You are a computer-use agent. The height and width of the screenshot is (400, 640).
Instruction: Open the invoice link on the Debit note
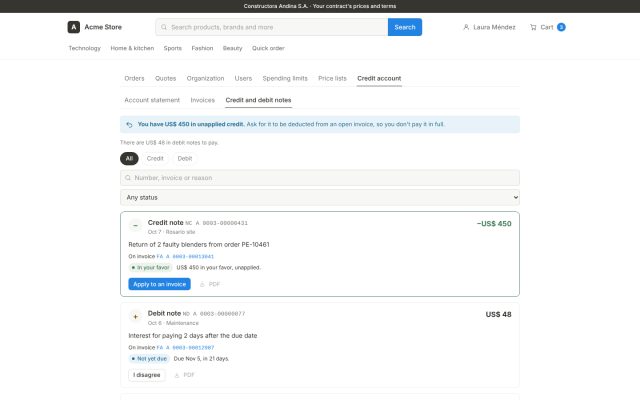point(185,347)
